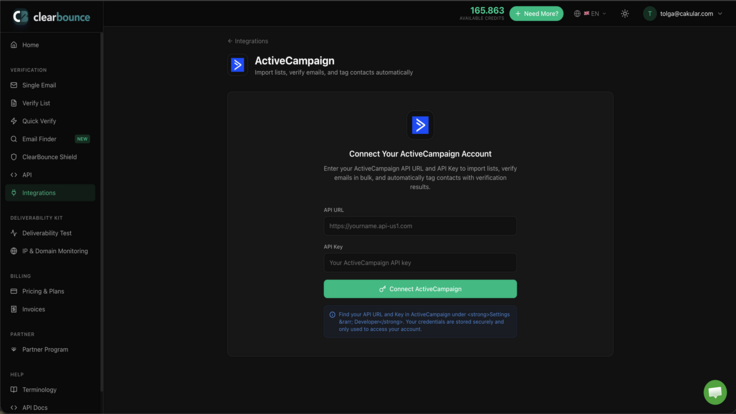
Task: Click the Invoices receipt icon
Action: pos(14,309)
